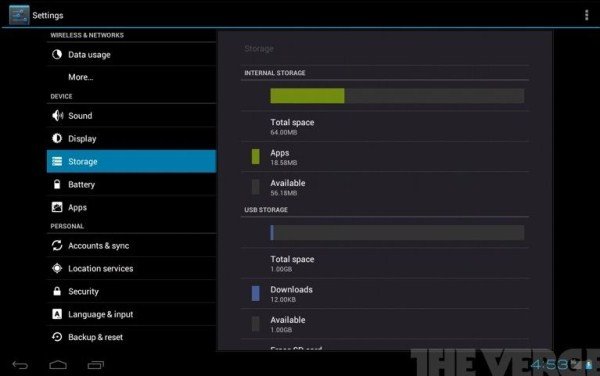This screenshot has height=376, width=600.
Task: Click the blue Downloads color swatch
Action: click(256, 293)
